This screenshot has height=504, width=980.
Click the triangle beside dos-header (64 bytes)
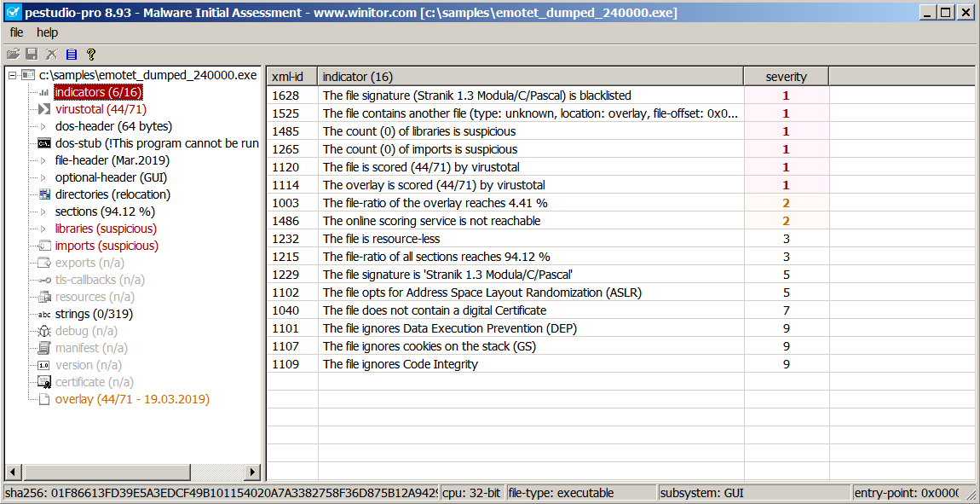click(43, 126)
